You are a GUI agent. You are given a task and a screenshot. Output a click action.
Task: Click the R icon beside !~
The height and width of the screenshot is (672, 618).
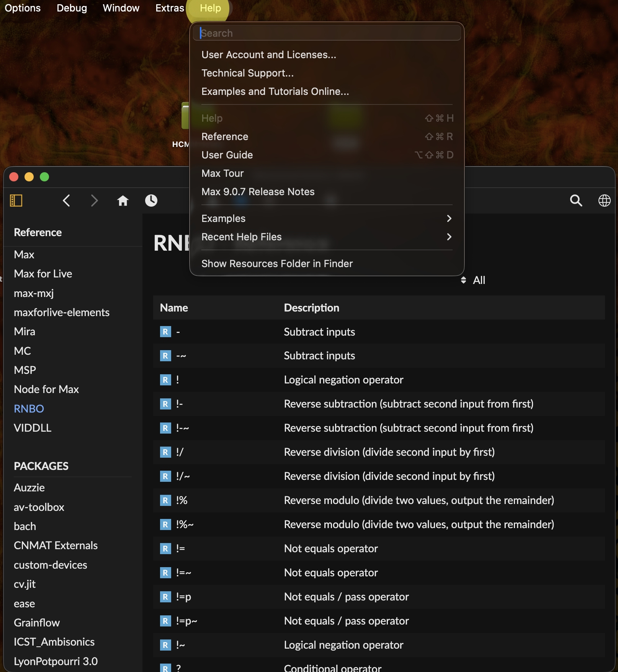(x=165, y=645)
